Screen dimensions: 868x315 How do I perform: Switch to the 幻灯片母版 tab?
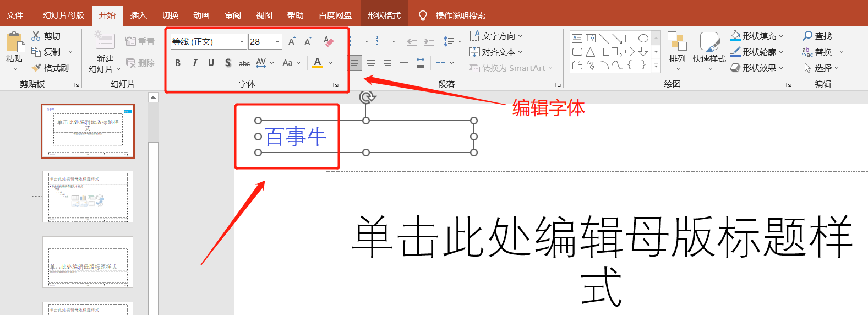click(64, 15)
